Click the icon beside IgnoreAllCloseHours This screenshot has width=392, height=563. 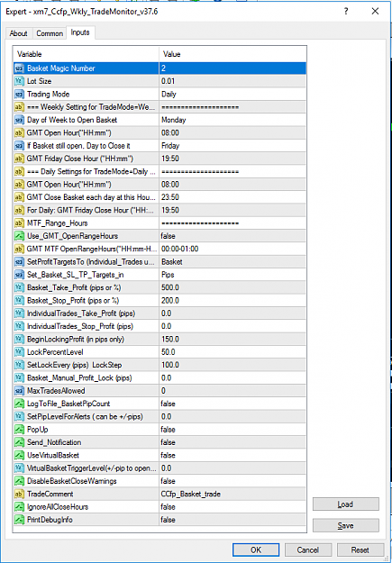[19, 507]
